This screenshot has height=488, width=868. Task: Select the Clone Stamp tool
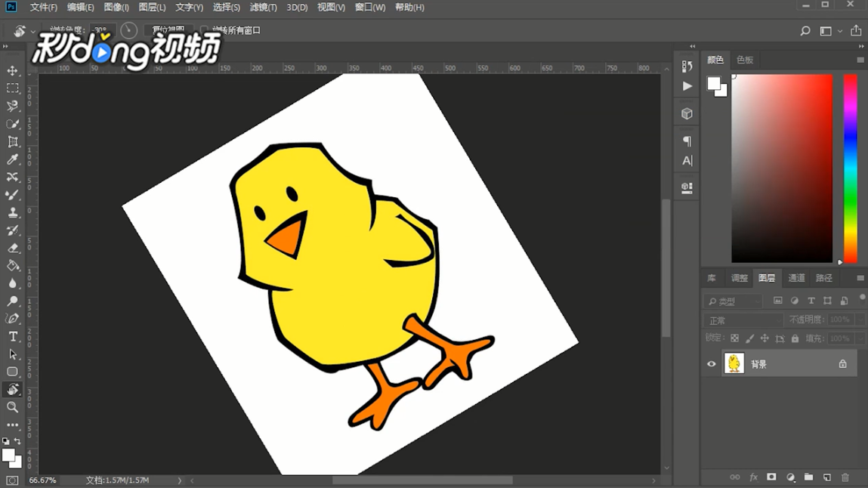[x=13, y=212]
